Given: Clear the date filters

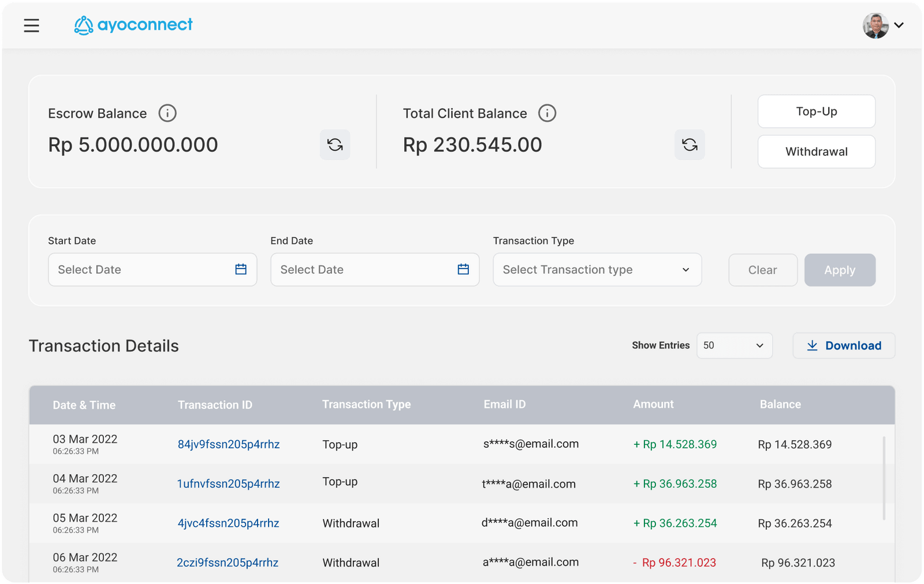Looking at the screenshot, I should pos(762,269).
